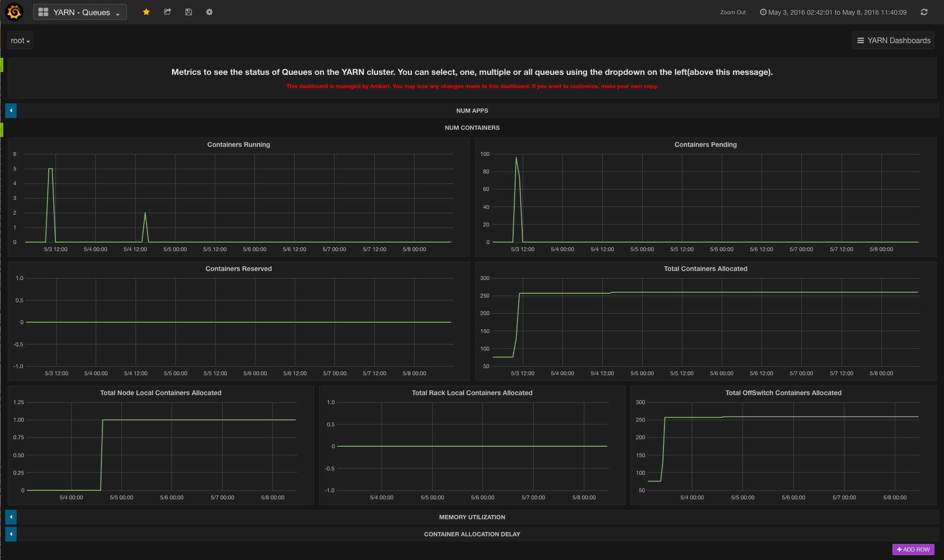Viewport: 944px width, 560px height.
Task: Expand the CONTAINER ALLOCATION DELAY row handle
Action: [x=11, y=534]
